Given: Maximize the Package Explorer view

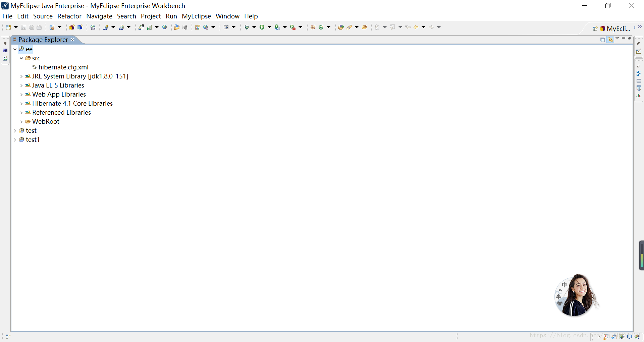Looking at the screenshot, I should point(630,39).
